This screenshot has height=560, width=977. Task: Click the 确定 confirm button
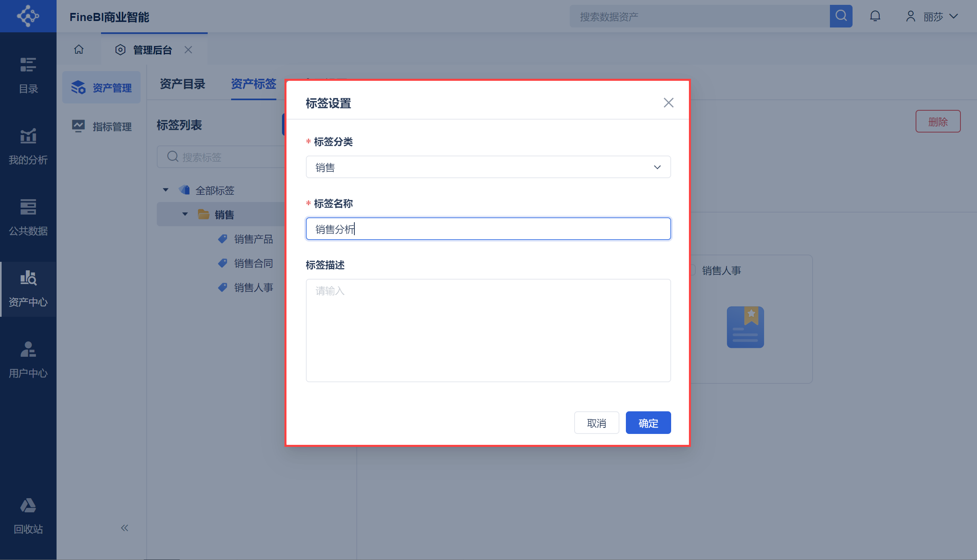click(648, 423)
